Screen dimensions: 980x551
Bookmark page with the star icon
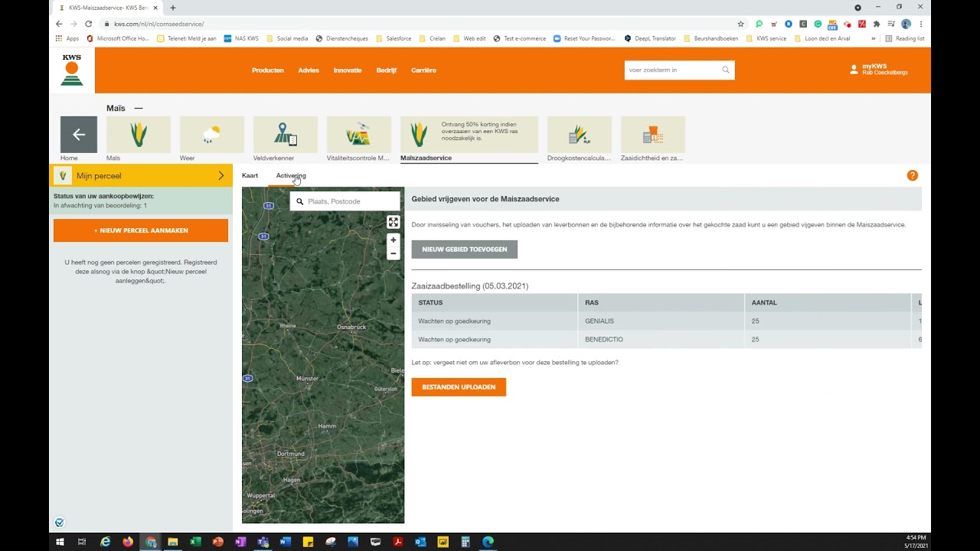click(740, 24)
